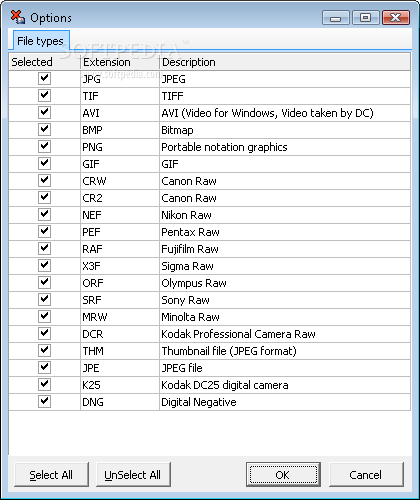Select the K25 extension cell
This screenshot has width=420, height=500.
(x=120, y=385)
